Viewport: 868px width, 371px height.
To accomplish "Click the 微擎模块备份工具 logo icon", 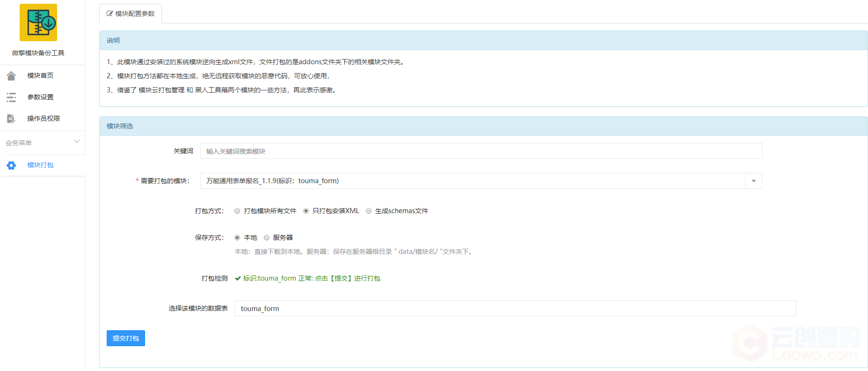I will coord(38,22).
